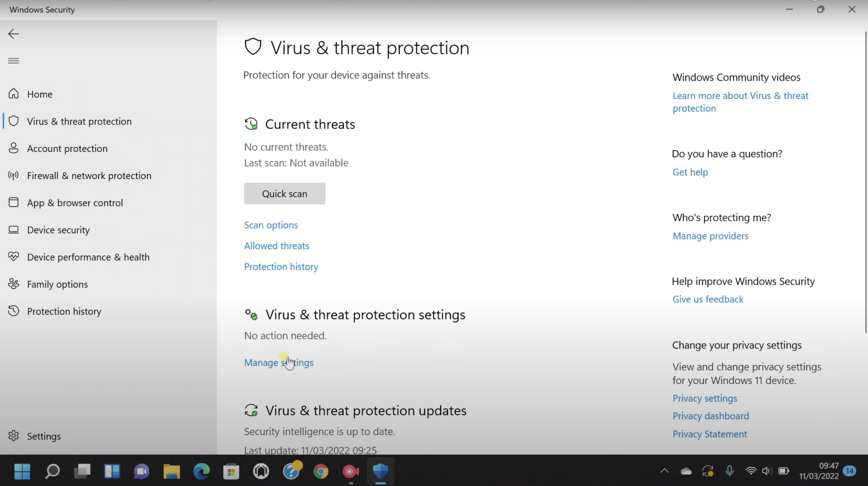Open Firewall & network protection via its icon
868x486 pixels.
pos(13,176)
